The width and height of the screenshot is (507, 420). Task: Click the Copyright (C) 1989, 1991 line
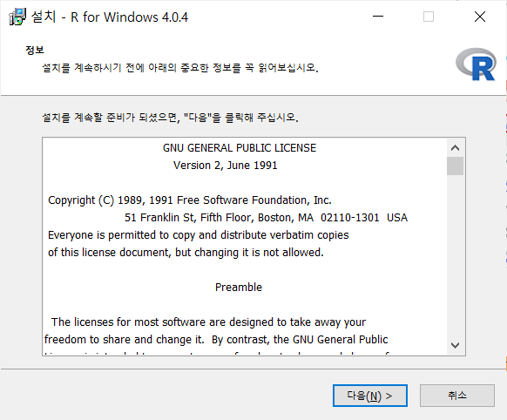click(190, 200)
